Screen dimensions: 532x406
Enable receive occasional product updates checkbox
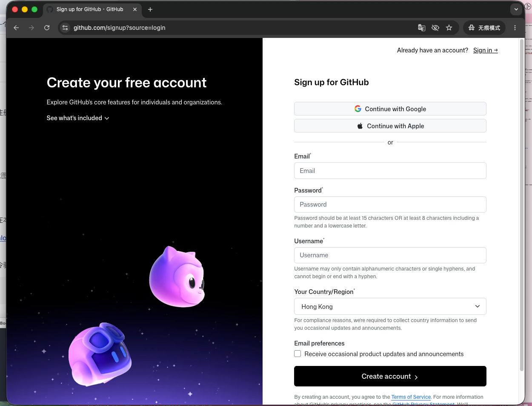pyautogui.click(x=297, y=354)
